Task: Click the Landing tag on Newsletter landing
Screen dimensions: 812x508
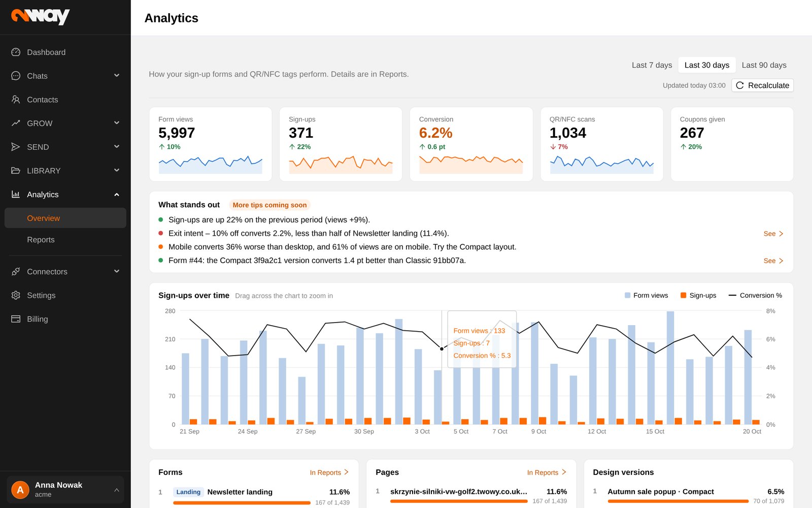Action: [188, 492]
